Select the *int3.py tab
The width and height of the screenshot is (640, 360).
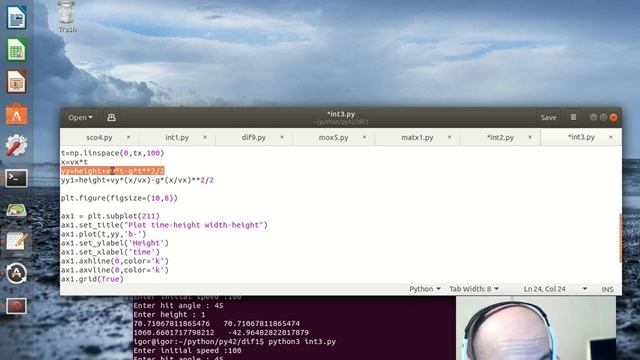tap(581, 138)
